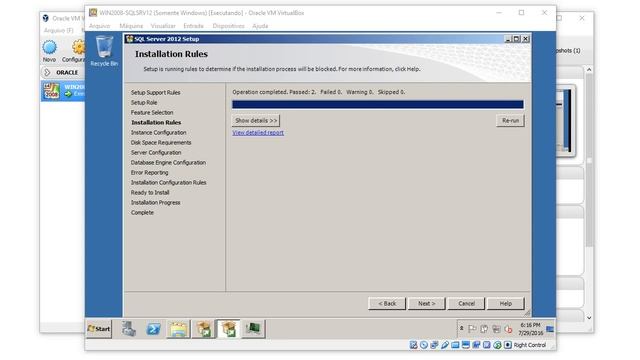
Task: Click the Next button
Action: point(427,304)
